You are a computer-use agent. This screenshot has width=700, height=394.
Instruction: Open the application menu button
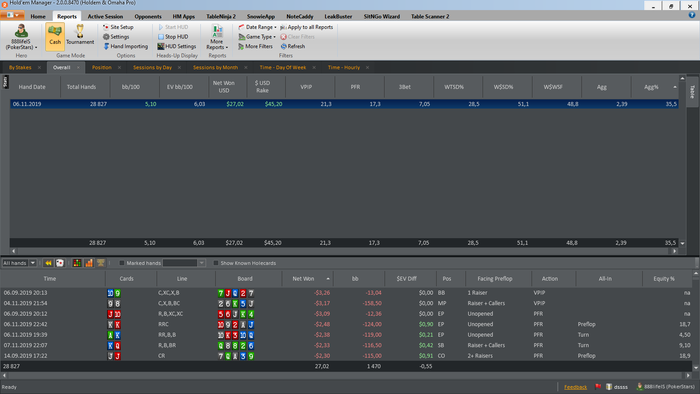point(12,16)
